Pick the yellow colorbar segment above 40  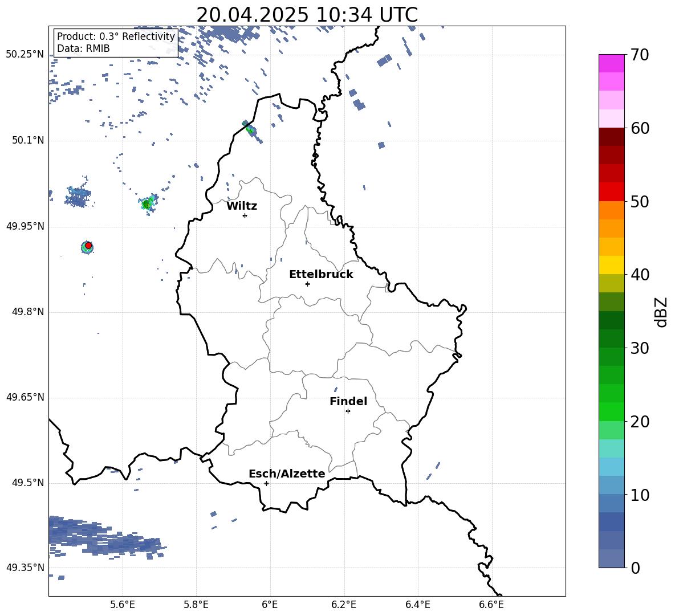click(611, 265)
